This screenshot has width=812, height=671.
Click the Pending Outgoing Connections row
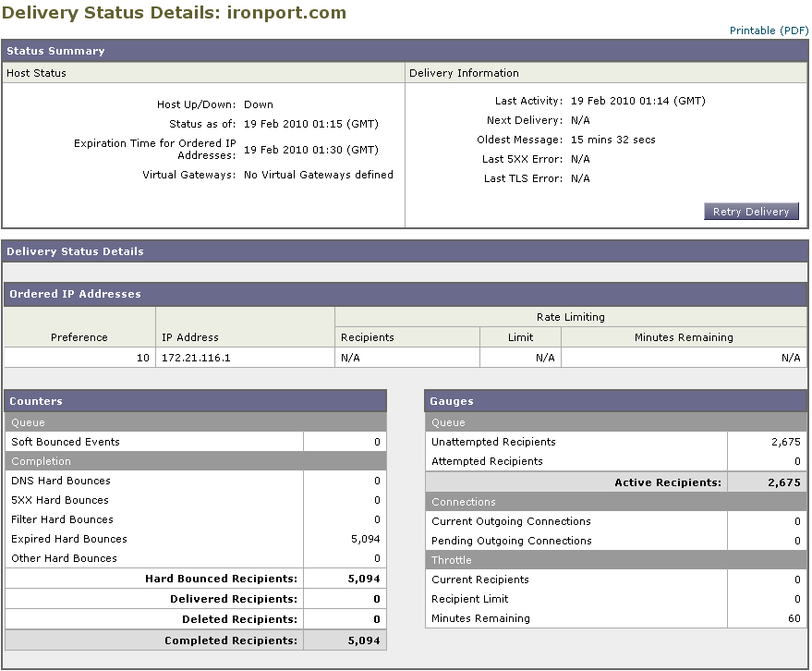(x=616, y=541)
